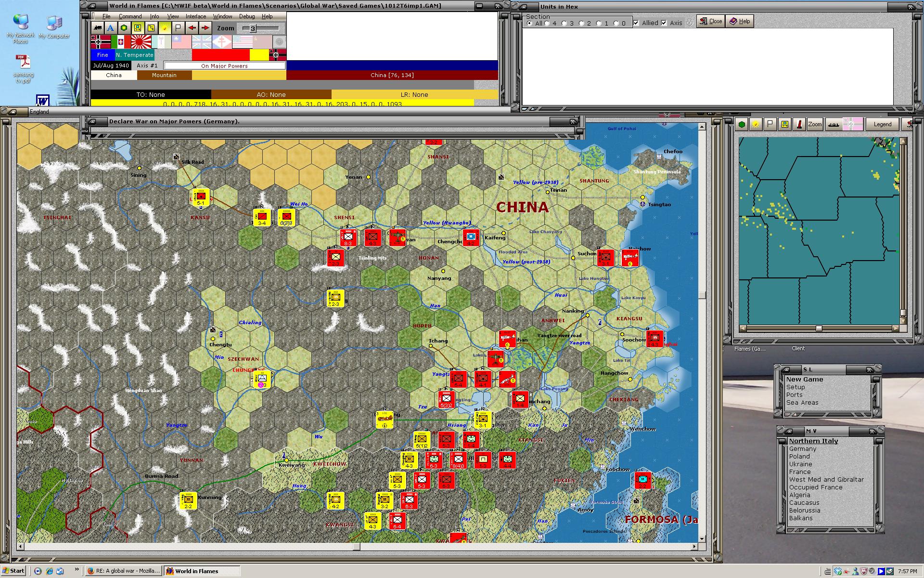The width and height of the screenshot is (924, 578).
Task: Uncheck the Axis checkbox
Action: point(664,23)
